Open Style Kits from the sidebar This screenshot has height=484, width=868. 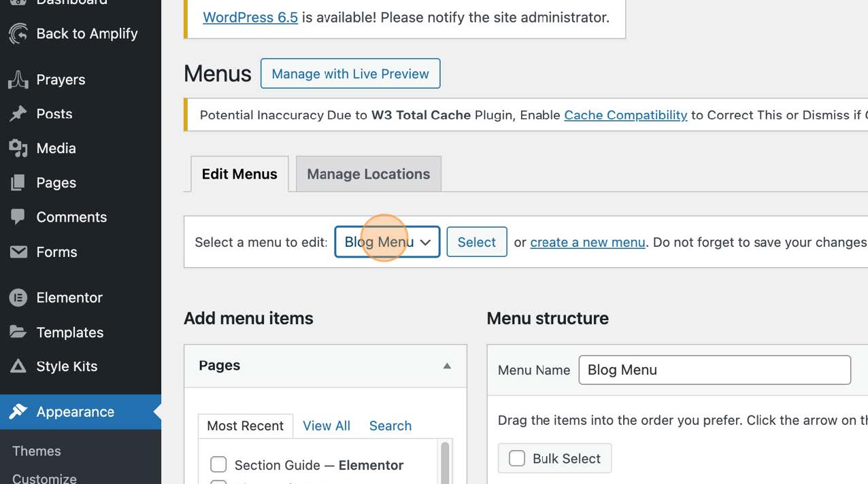pos(19,366)
